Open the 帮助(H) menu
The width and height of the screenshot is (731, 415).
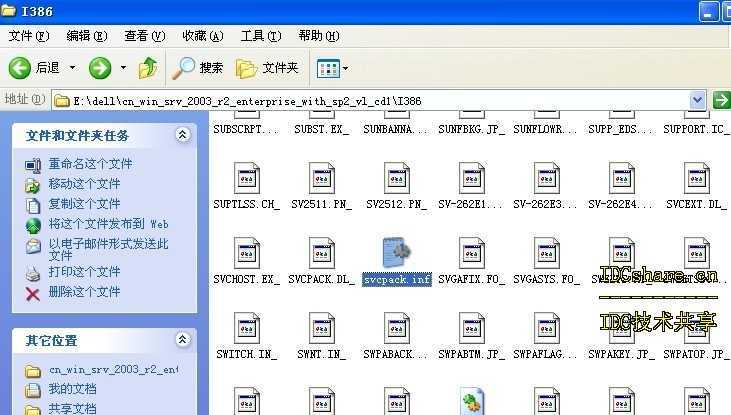(319, 36)
